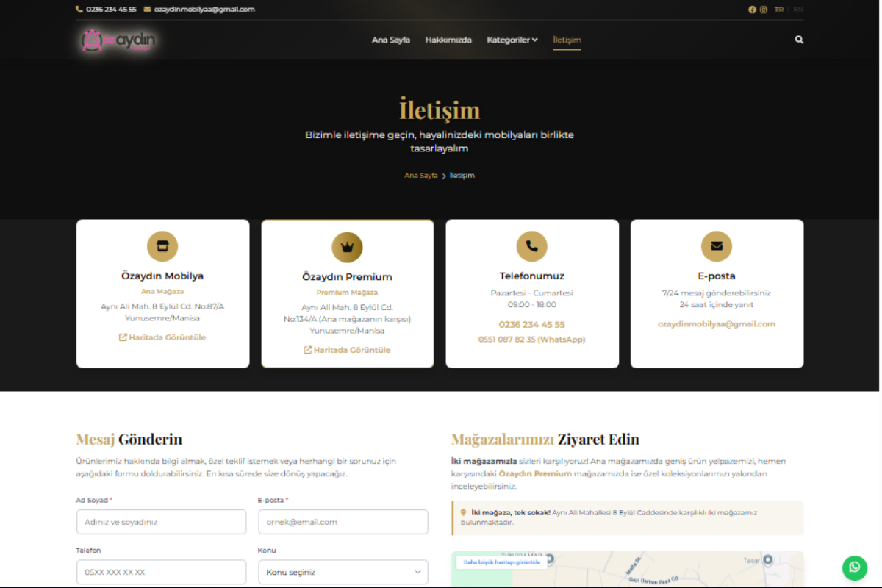Open the Facebook page icon
The image size is (882, 588).
752,10
